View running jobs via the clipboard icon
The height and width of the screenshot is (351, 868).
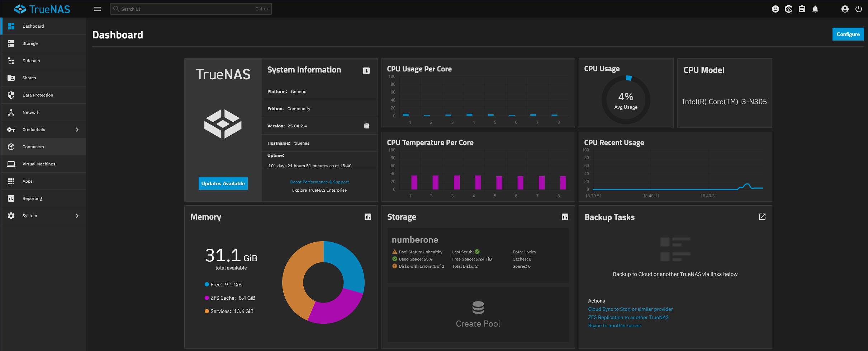click(802, 9)
